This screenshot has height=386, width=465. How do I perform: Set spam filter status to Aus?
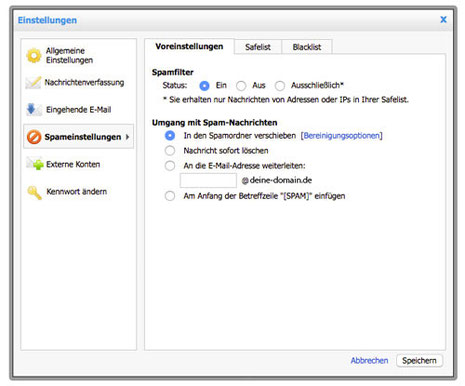coord(241,86)
